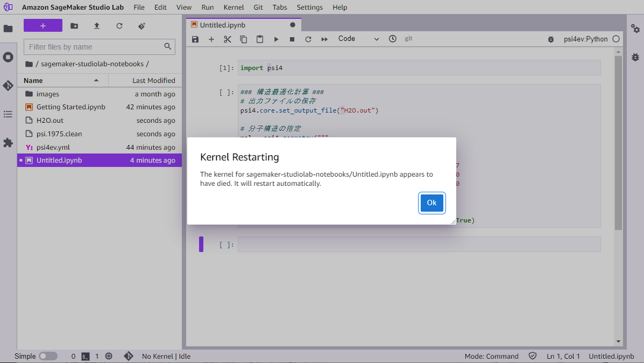Click the Git status bar icon
The width and height of the screenshot is (644, 363).
pos(129,356)
